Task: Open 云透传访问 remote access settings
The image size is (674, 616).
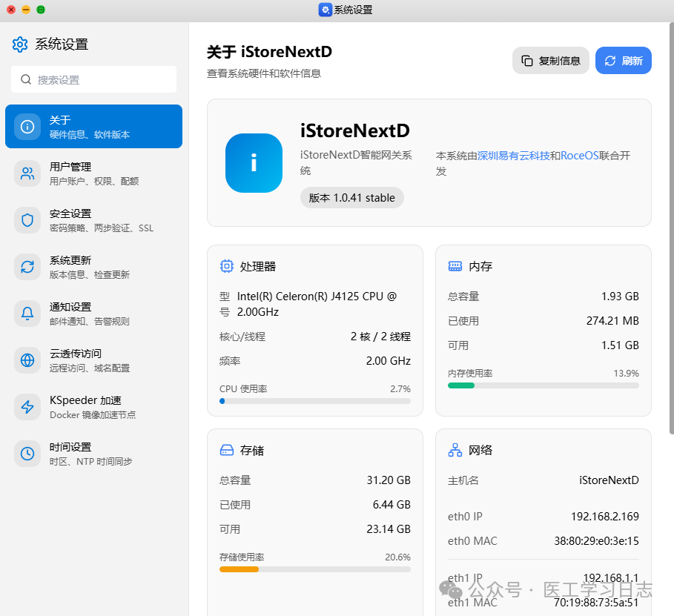Action: pos(93,360)
